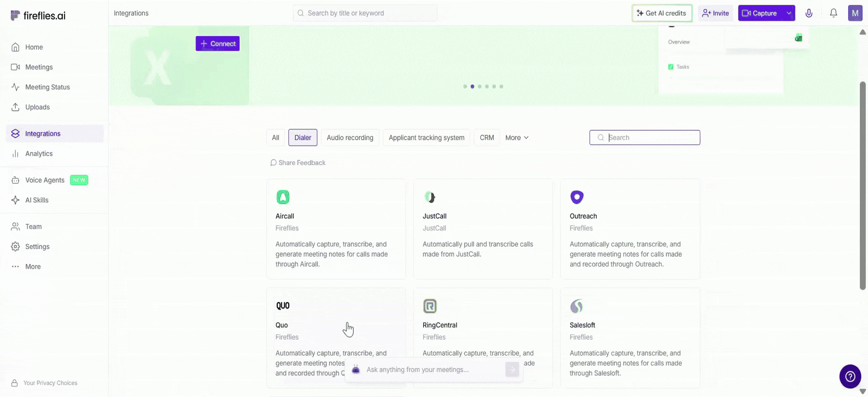Image resolution: width=868 pixels, height=397 pixels.
Task: Open the Aircall card title
Action: click(x=285, y=216)
